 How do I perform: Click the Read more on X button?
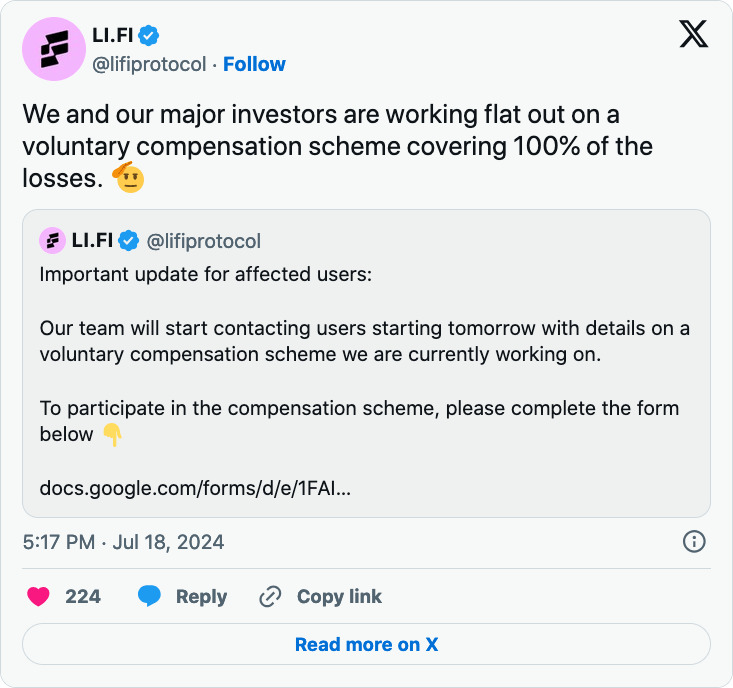pos(366,644)
